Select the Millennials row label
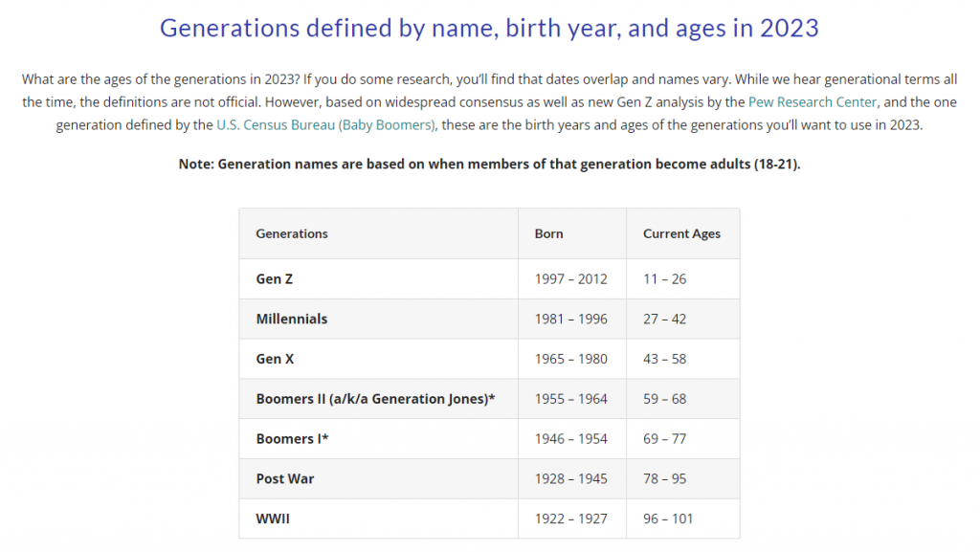The image size is (980, 552). pyautogui.click(x=292, y=319)
